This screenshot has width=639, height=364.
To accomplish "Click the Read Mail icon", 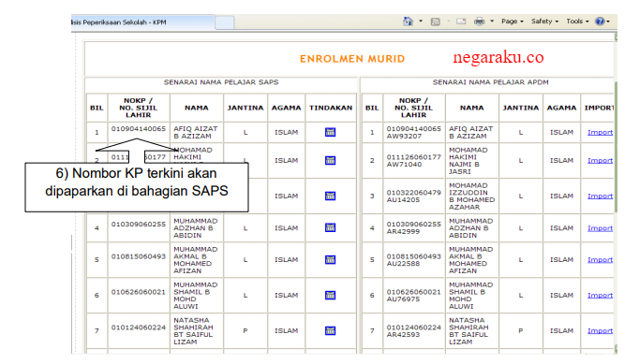I will tap(461, 22).
